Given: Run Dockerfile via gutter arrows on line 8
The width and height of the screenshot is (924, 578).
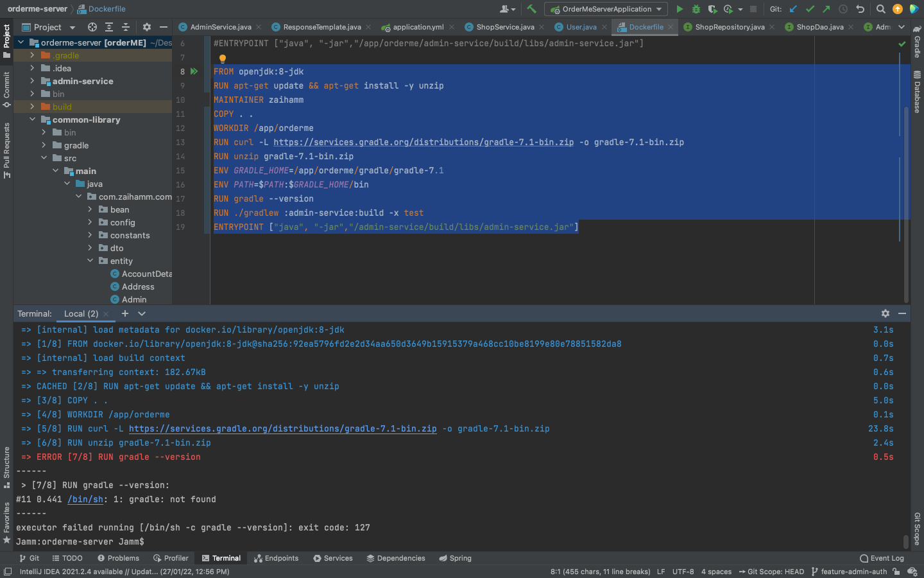Looking at the screenshot, I should (194, 71).
